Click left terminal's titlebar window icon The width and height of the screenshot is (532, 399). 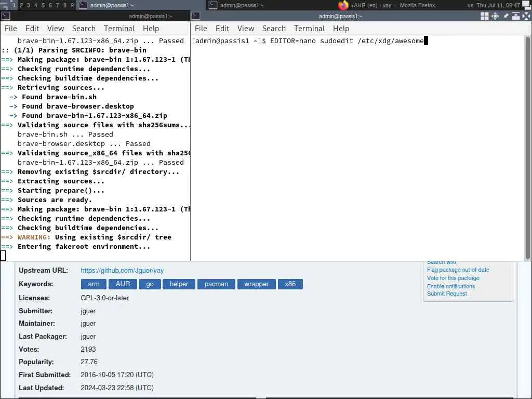pos(5,16)
